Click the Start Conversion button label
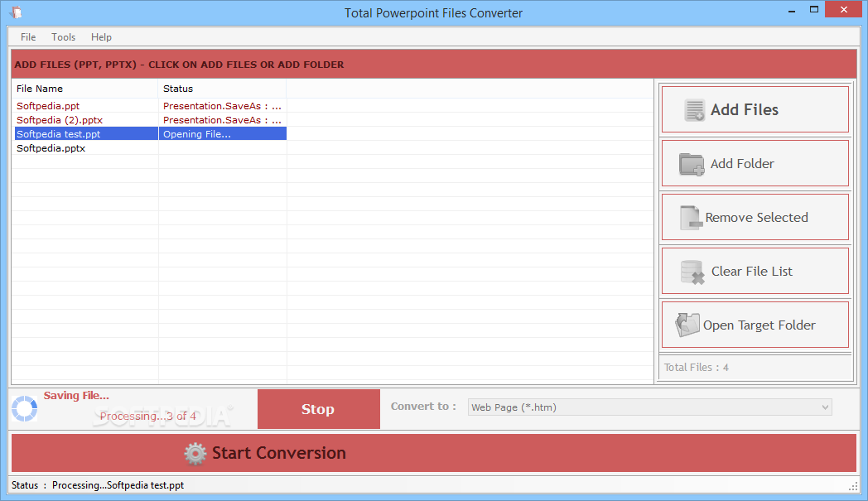Viewport: 868px width, 501px height. coord(279,453)
